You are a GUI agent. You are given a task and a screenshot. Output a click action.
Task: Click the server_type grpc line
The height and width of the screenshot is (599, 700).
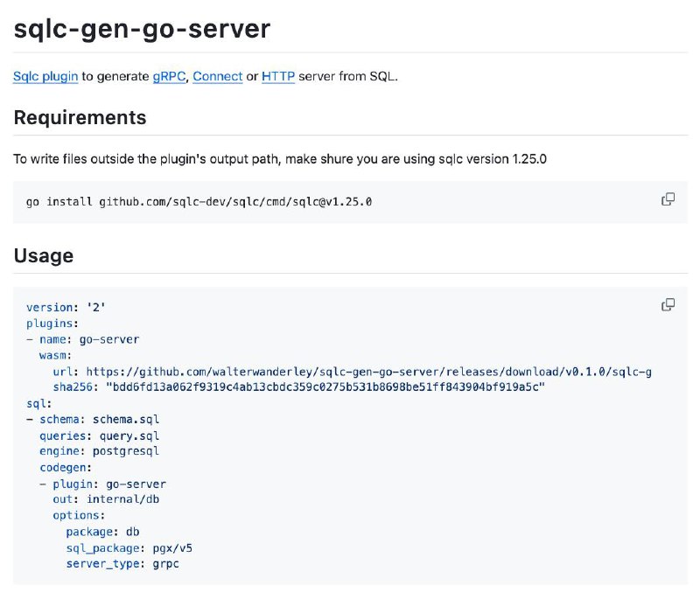pos(122,564)
